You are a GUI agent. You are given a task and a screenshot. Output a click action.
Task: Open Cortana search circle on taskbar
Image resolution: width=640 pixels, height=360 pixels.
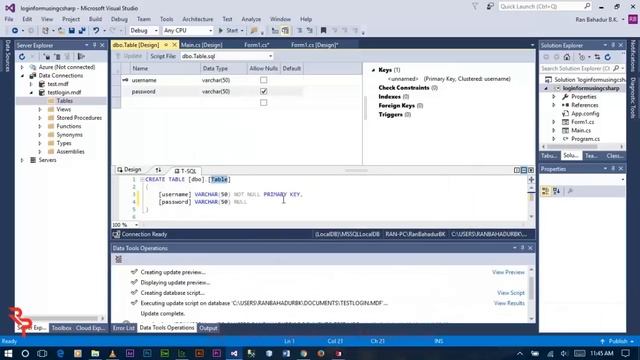pos(25,353)
